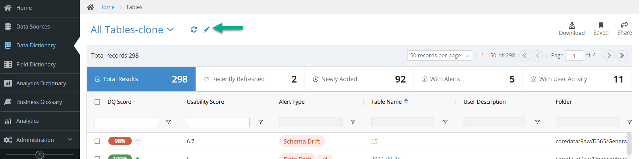Image resolution: width=644 pixels, height=159 pixels.
Task: Click into the Usability Score filter field
Action: pos(218,122)
